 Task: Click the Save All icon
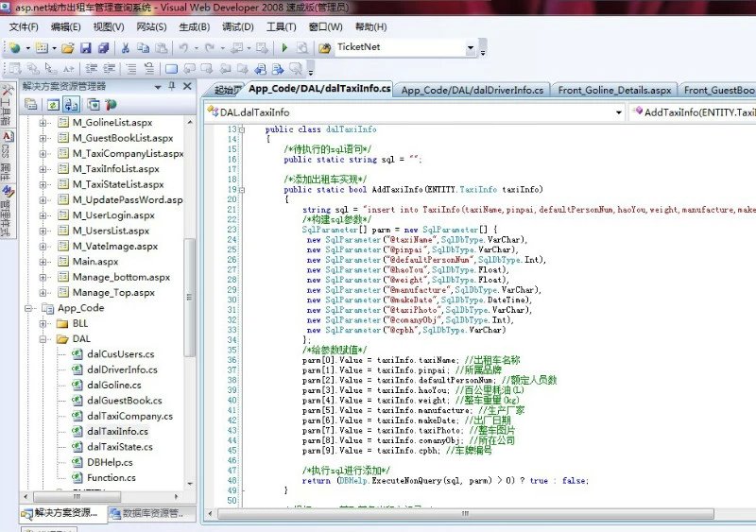tap(103, 48)
